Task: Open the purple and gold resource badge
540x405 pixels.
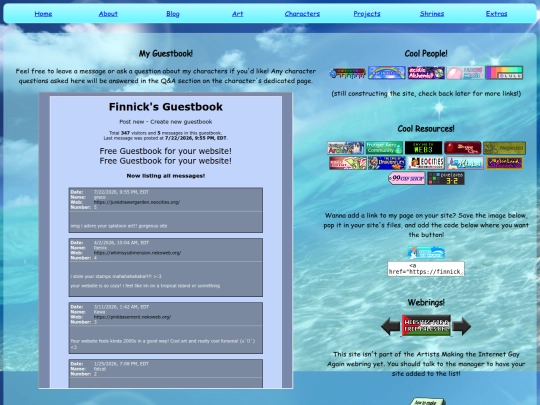Action: (x=504, y=163)
